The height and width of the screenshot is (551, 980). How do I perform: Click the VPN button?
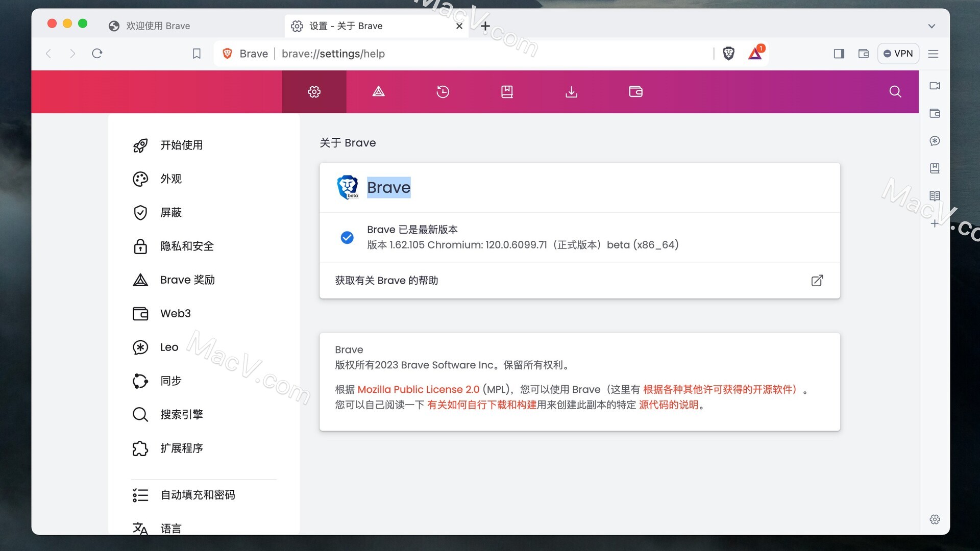(898, 54)
